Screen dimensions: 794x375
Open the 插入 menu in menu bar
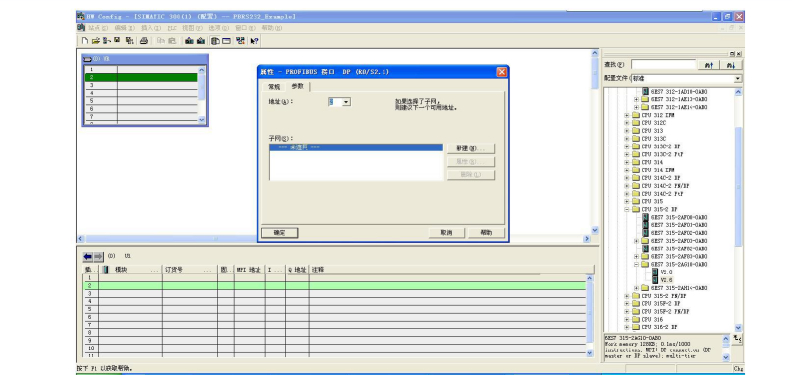click(x=150, y=28)
